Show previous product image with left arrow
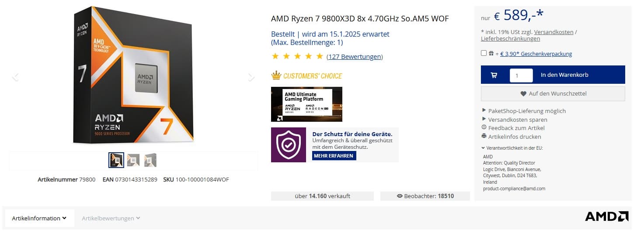644x233 pixels. pos(15,77)
